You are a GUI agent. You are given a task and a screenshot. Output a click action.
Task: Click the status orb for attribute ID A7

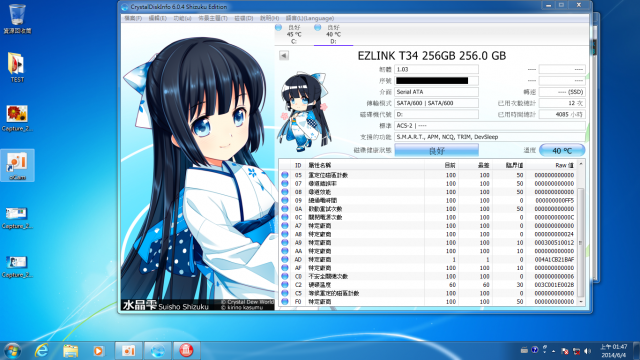[285, 226]
